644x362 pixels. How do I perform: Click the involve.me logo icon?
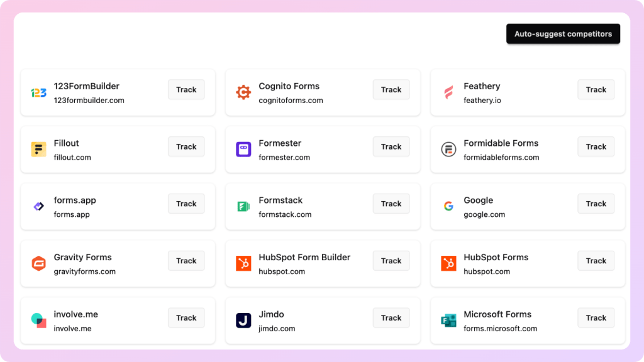pyautogui.click(x=38, y=321)
